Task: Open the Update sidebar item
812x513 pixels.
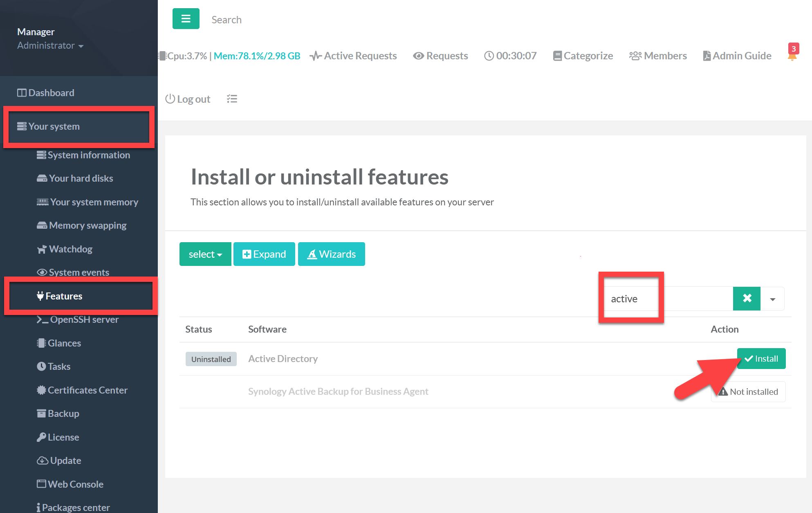Action: tap(65, 461)
